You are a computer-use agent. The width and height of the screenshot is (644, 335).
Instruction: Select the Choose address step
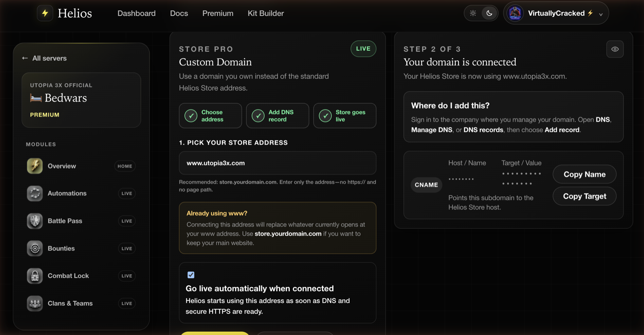click(x=210, y=116)
